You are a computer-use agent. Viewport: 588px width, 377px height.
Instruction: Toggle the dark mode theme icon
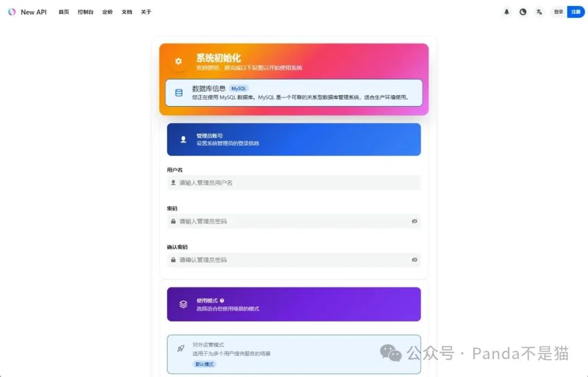[523, 11]
